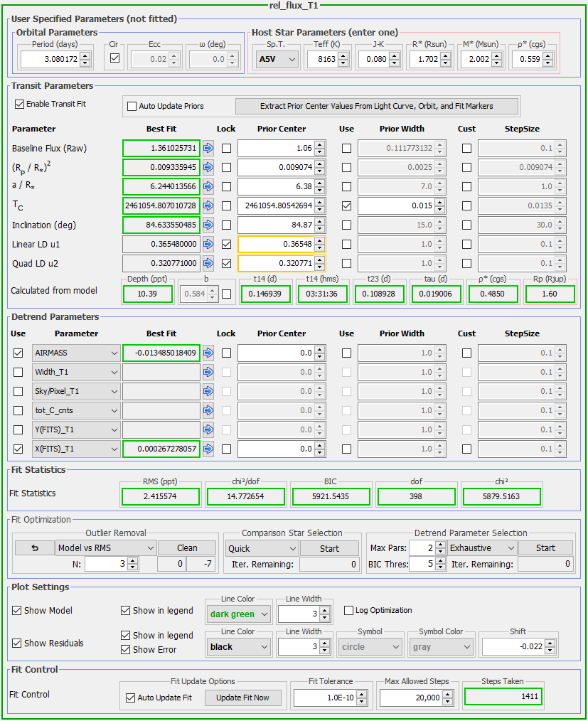This screenshot has width=588, height=721.
Task: Disable the Enable Transit Fit checkbox
Action: click(19, 105)
